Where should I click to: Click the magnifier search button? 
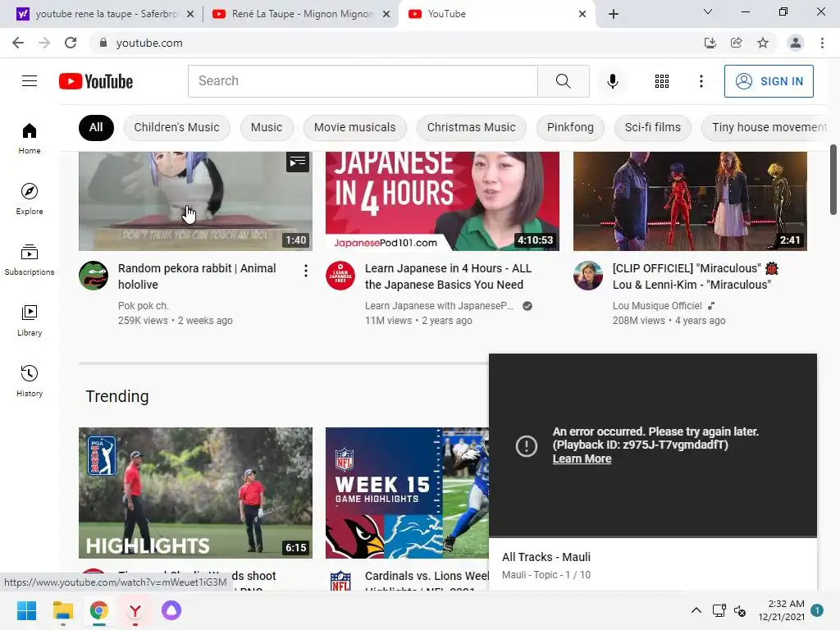coord(563,81)
